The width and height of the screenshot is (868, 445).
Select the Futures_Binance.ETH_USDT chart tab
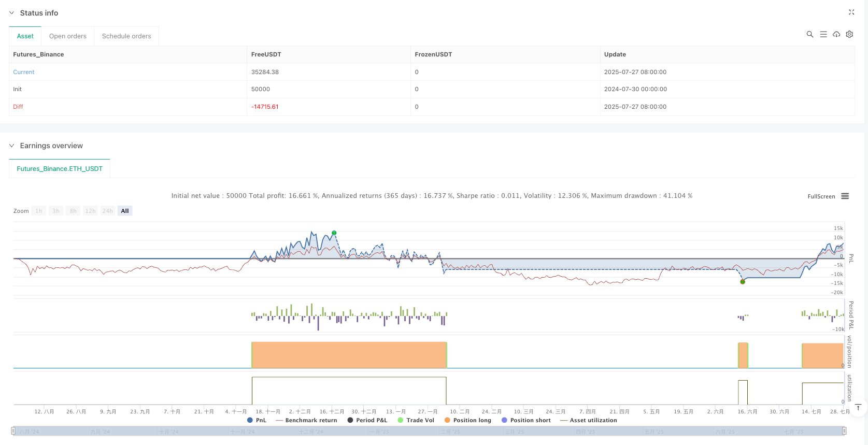(60, 169)
